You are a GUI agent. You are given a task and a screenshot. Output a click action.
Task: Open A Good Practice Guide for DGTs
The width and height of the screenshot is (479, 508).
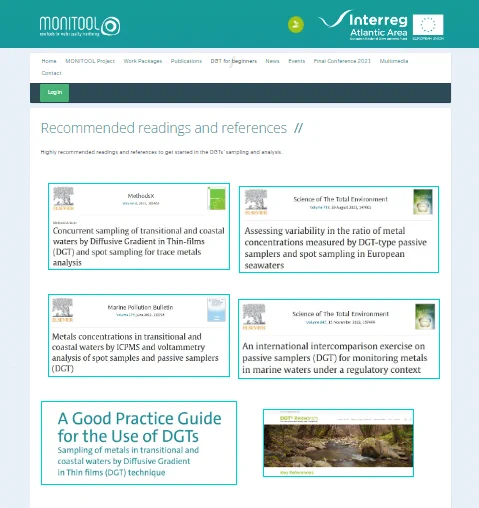(x=139, y=443)
